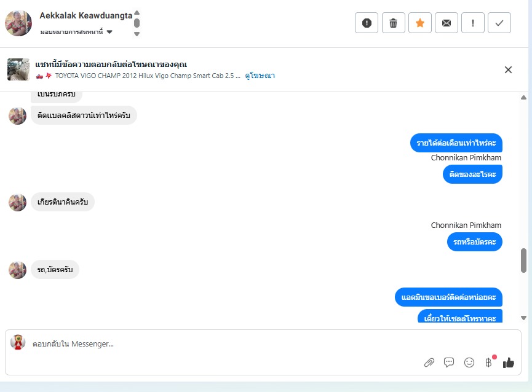Open Toyota Vigo ad thumbnail image
Image resolution: width=532 pixels, height=392 pixels.
(x=18, y=69)
